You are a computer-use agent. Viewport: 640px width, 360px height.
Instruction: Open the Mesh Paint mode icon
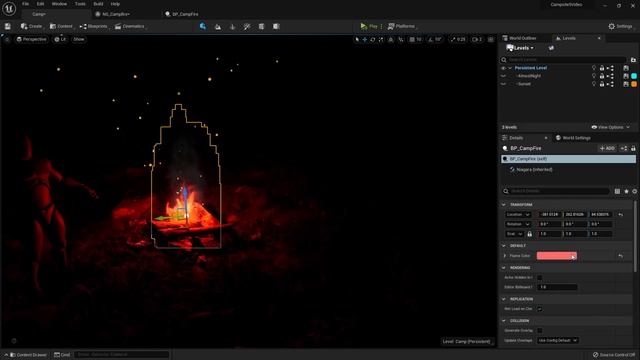pos(247,27)
